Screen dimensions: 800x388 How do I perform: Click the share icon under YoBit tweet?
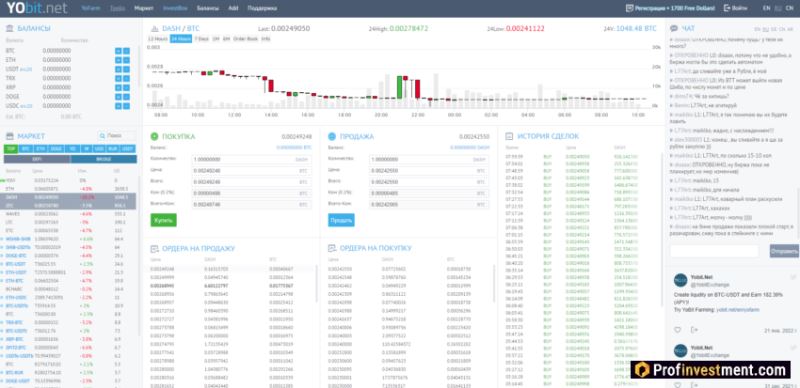(x=694, y=330)
